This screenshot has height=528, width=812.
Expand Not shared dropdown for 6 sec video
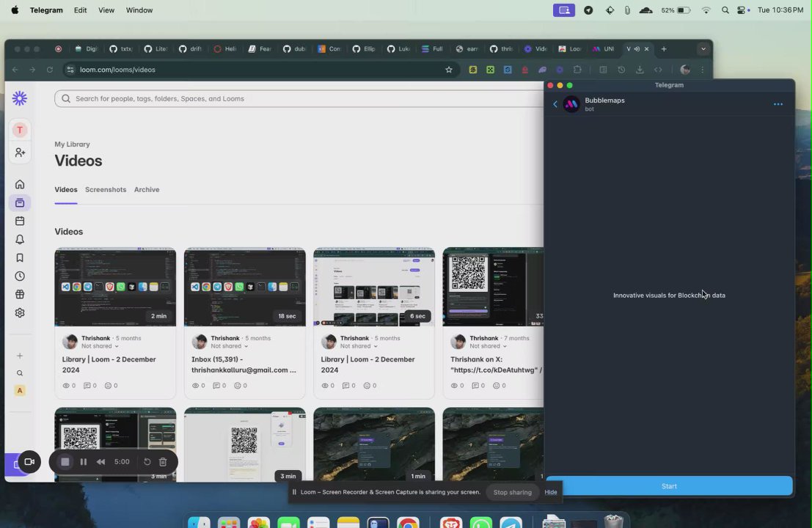coord(359,346)
